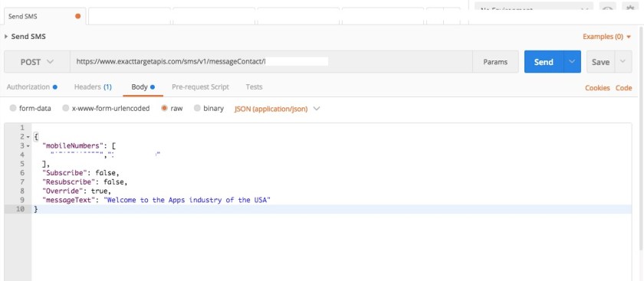Collapse the mobileNumbers fold arrow on line 3
Screen dimensions: 644x281
pyautogui.click(x=28, y=145)
